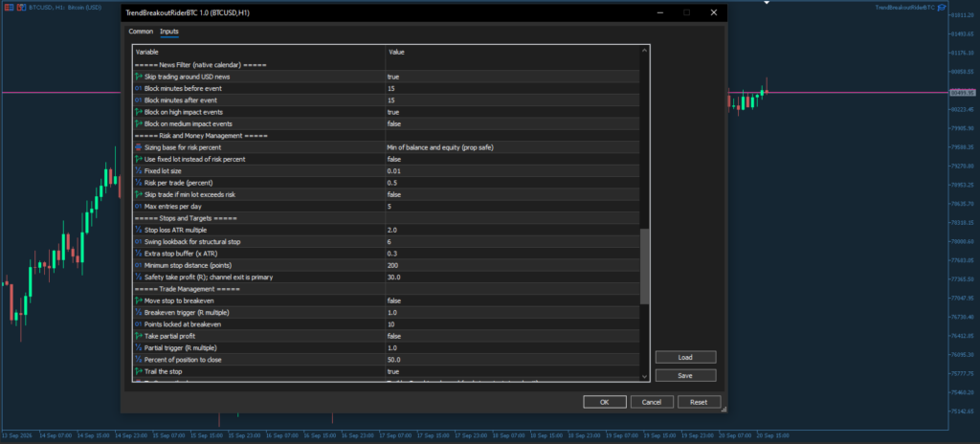Viewport: 980px width, 444px height.
Task: Click the integer icon beside Block minutes after event
Action: pos(139,100)
